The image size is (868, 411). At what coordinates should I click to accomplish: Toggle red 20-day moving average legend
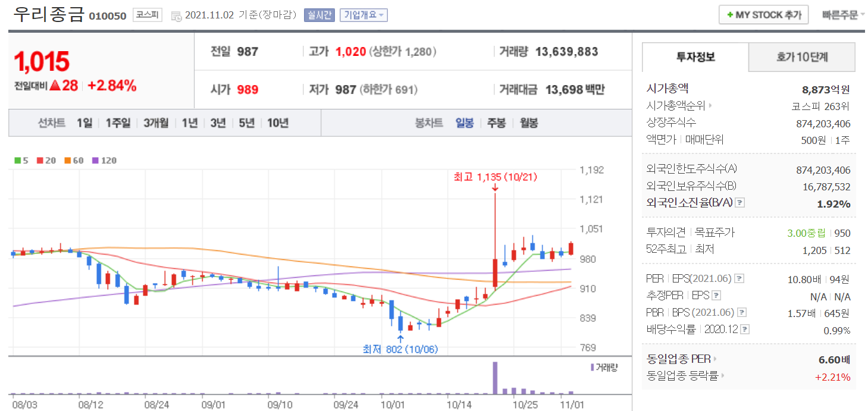(46, 161)
